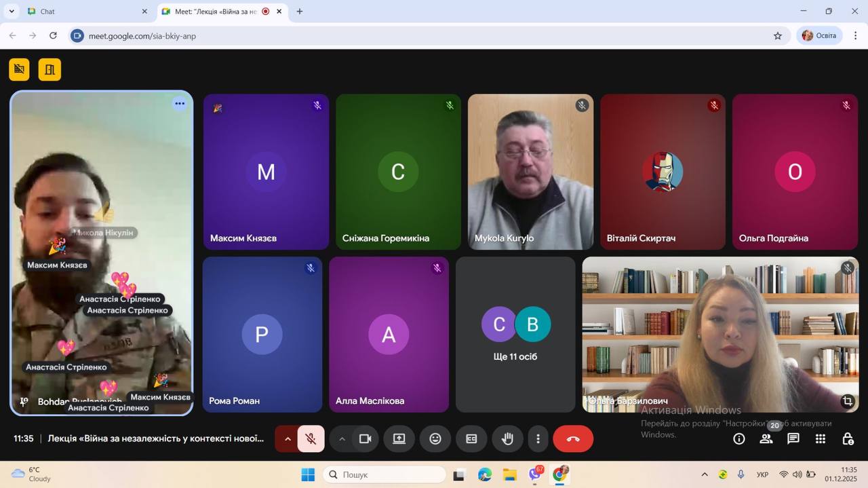Screen dimensions: 868x488
Task: Unmute the microphone
Action: [311, 439]
